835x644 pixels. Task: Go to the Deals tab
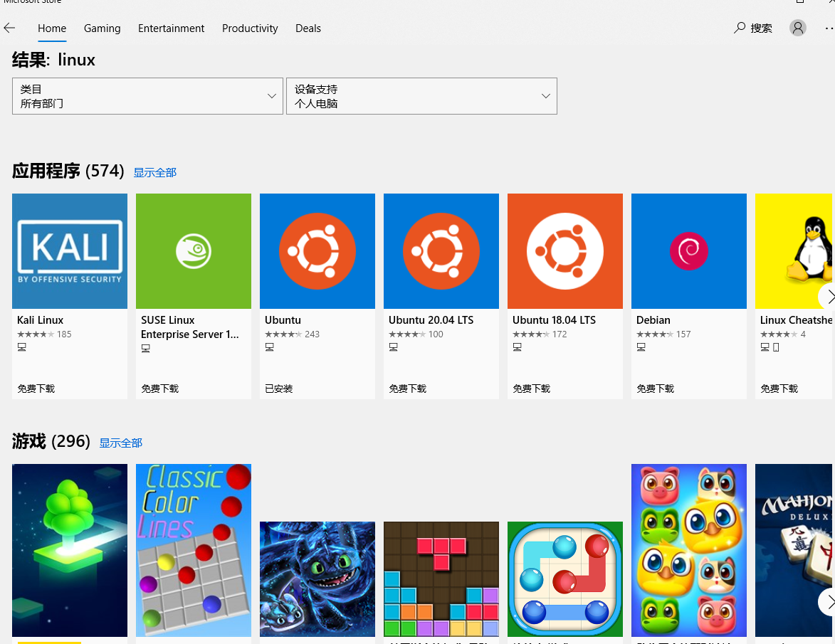(308, 28)
